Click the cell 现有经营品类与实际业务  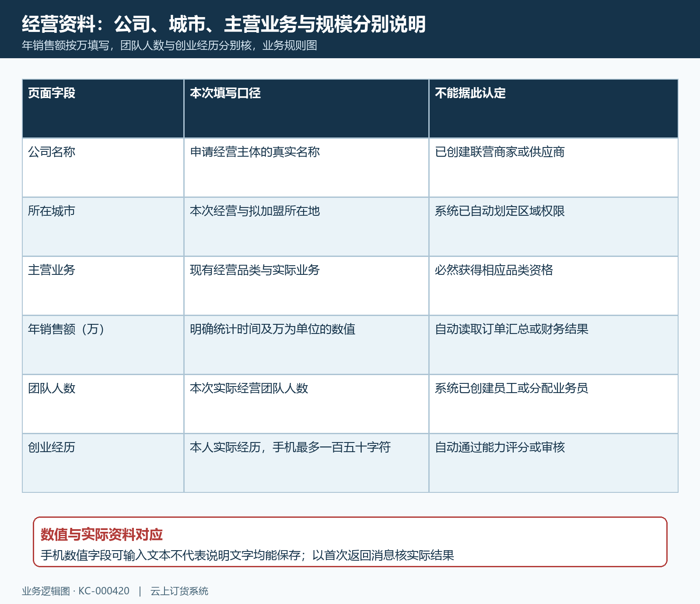coord(306,286)
